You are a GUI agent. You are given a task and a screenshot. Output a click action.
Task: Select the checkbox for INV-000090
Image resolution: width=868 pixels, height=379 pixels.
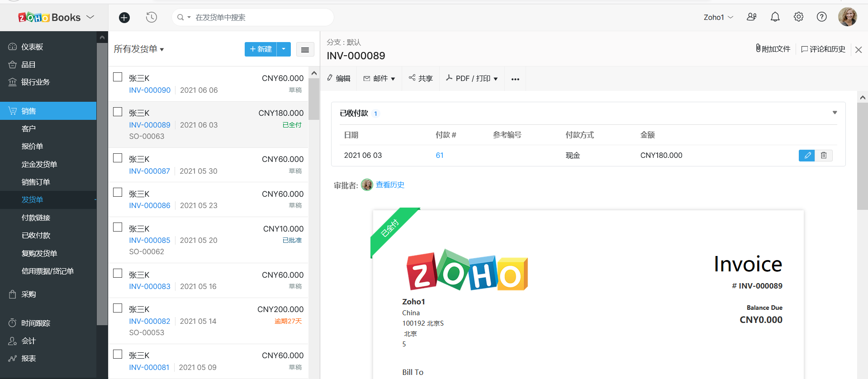(118, 77)
